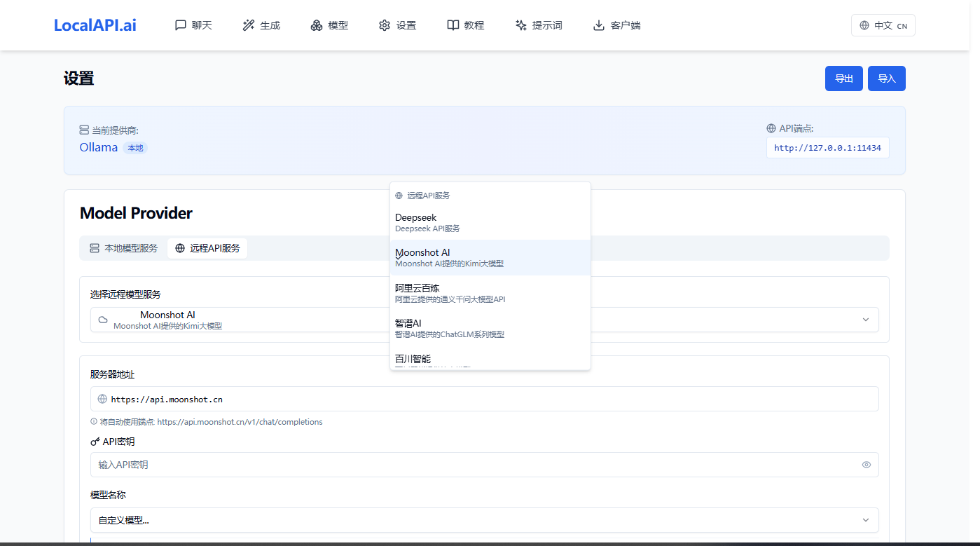Focus the 输入API密钥 input field
The width and height of the screenshot is (980, 546).
[485, 465]
